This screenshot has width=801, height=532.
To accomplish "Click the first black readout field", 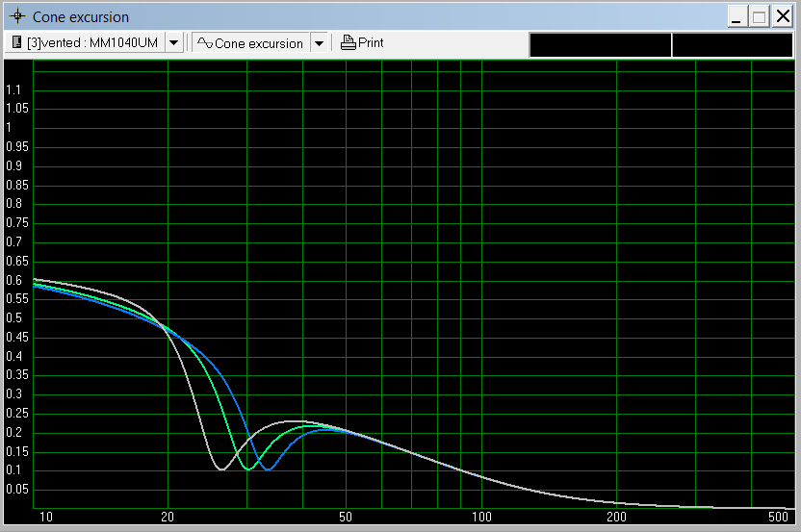I will (600, 45).
